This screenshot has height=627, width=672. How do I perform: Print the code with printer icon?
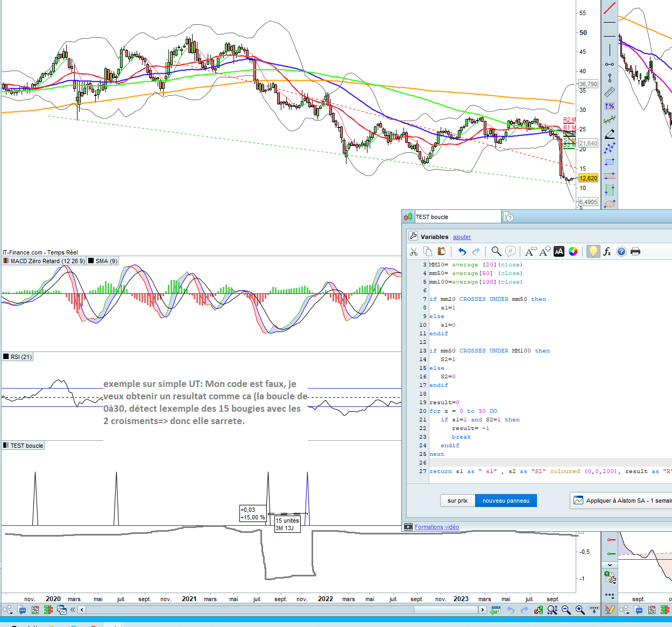635,251
